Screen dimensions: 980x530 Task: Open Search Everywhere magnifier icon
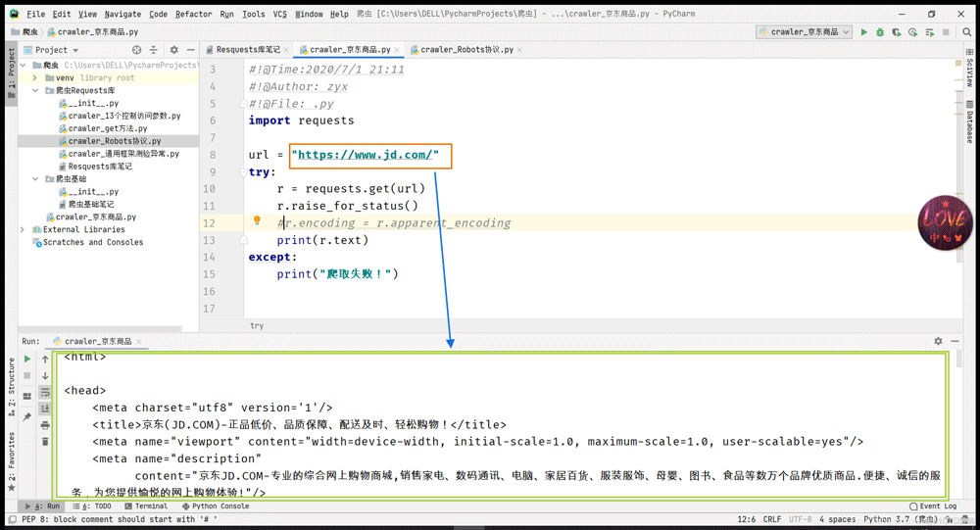point(967,32)
